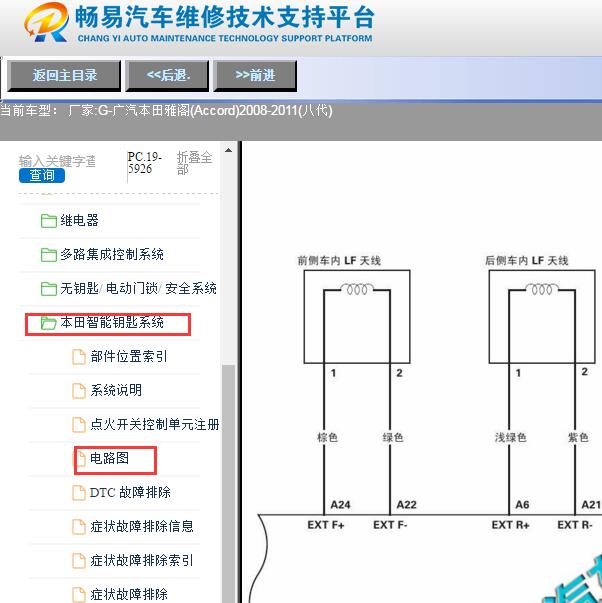602x603 pixels.
Task: Open the 电路图 wiring diagram page
Action: click(109, 458)
